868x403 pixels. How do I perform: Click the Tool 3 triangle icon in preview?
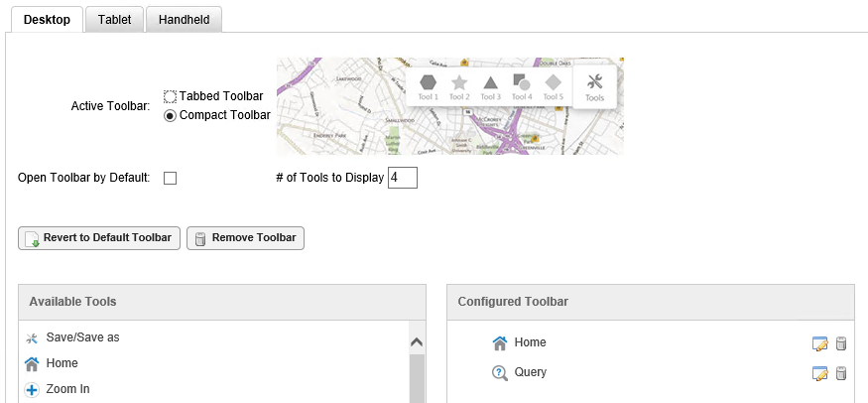tap(490, 83)
